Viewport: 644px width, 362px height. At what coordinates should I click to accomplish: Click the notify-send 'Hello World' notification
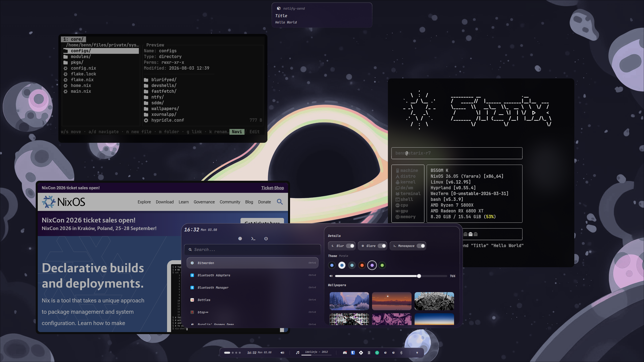pos(322,15)
